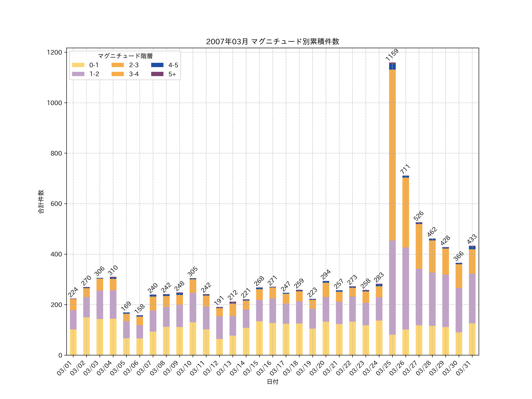The image size is (532, 399).
Task: Click the 4-5 blue legend swatch
Action: click(157, 65)
